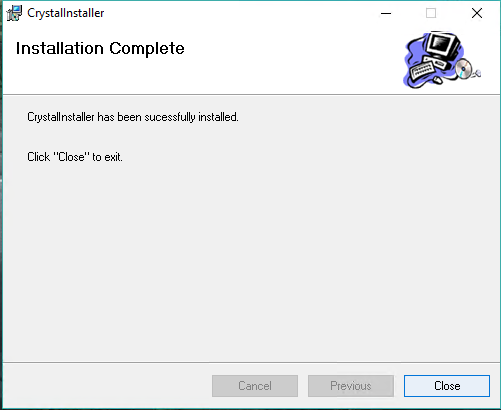501x410 pixels.
Task: Minimize the CrystalInstaller window
Action: click(386, 13)
